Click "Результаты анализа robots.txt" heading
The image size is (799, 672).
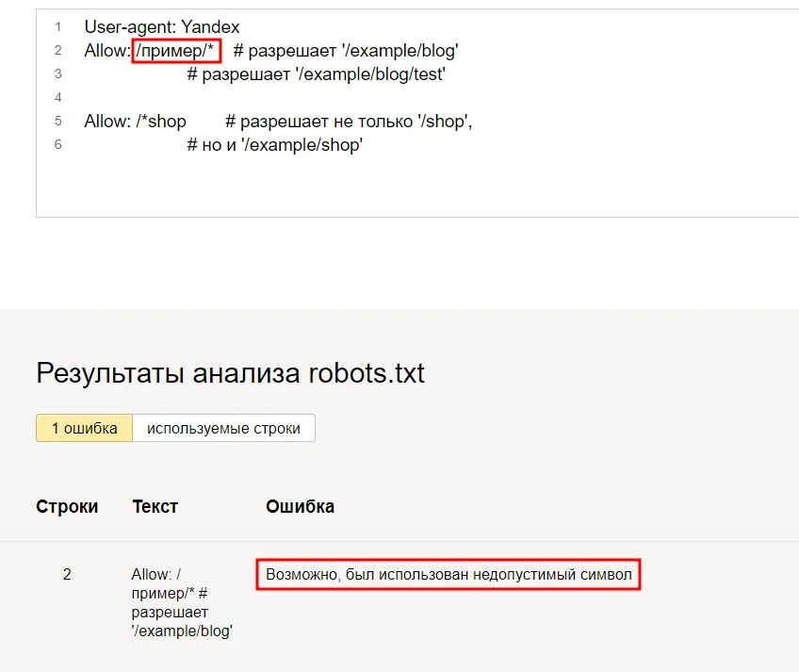click(230, 373)
